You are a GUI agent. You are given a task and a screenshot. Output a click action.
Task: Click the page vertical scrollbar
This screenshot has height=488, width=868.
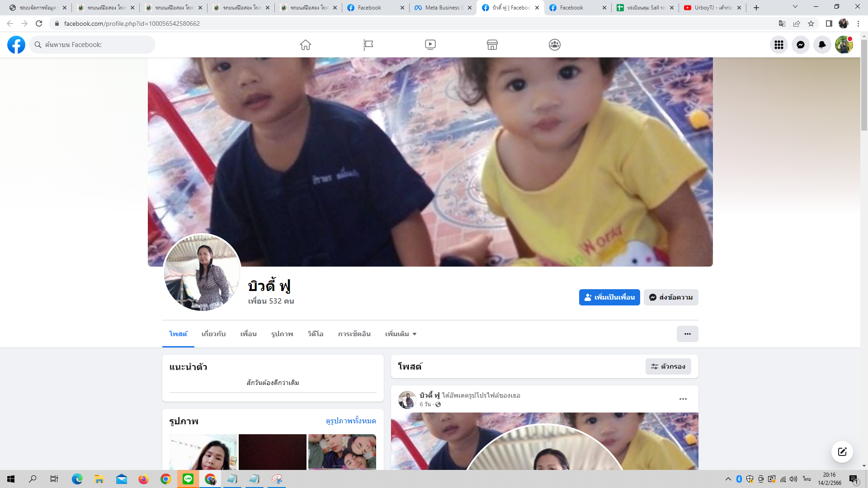coord(864,86)
